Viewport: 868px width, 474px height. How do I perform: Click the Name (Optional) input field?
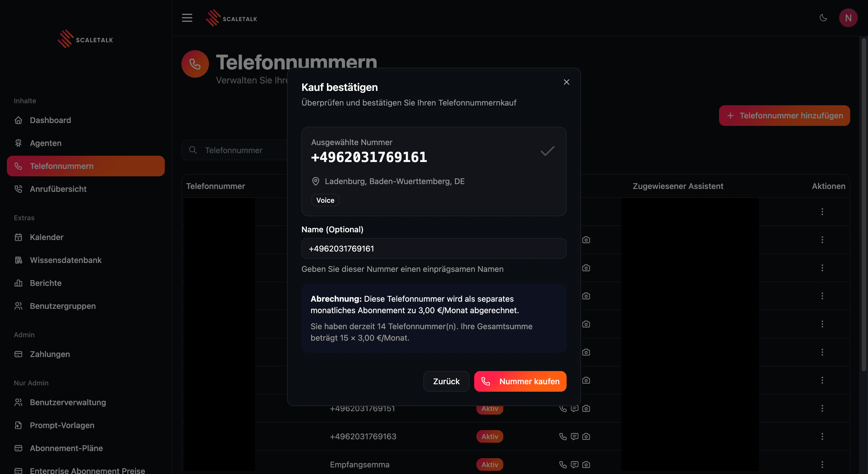[434, 248]
